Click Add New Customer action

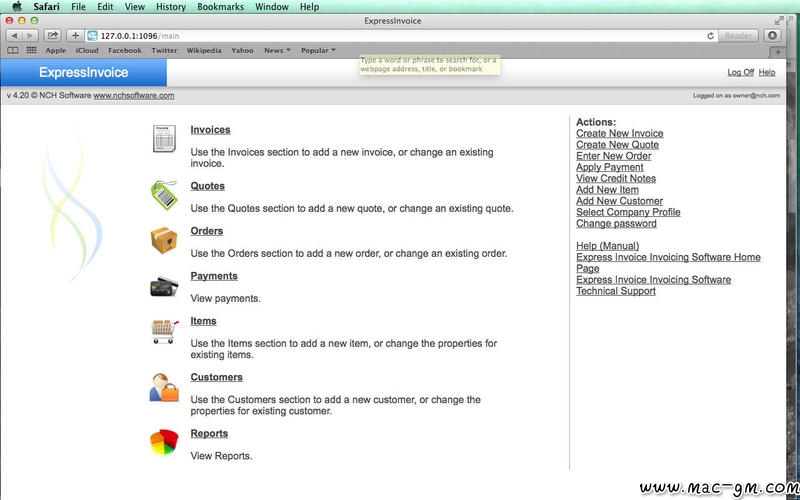619,201
